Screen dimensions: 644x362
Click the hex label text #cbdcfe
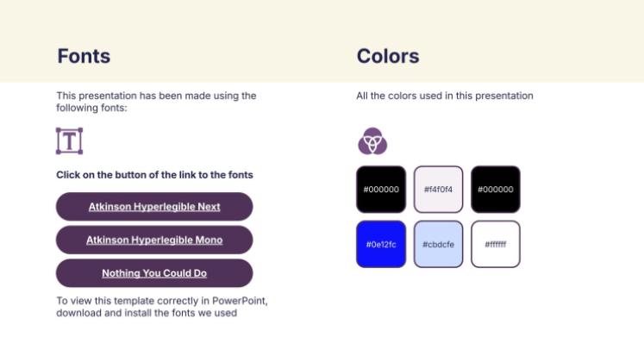(x=438, y=245)
